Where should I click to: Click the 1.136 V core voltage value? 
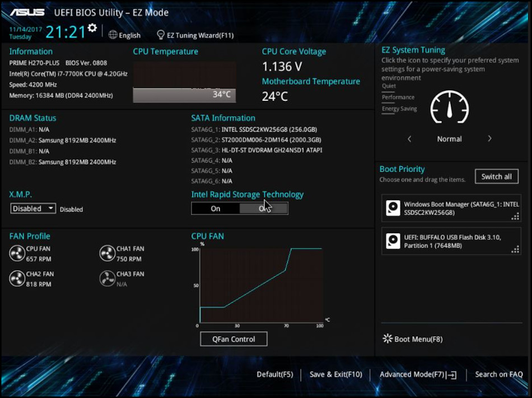pyautogui.click(x=282, y=67)
